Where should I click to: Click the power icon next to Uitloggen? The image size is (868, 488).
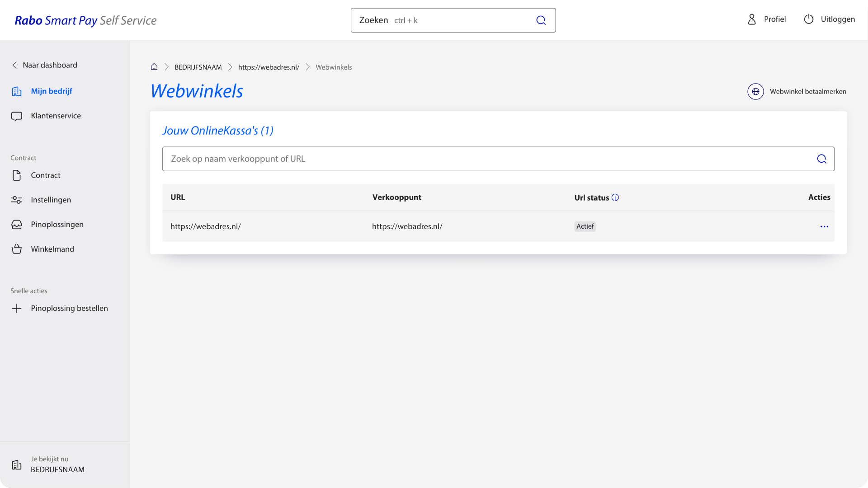pos(808,19)
